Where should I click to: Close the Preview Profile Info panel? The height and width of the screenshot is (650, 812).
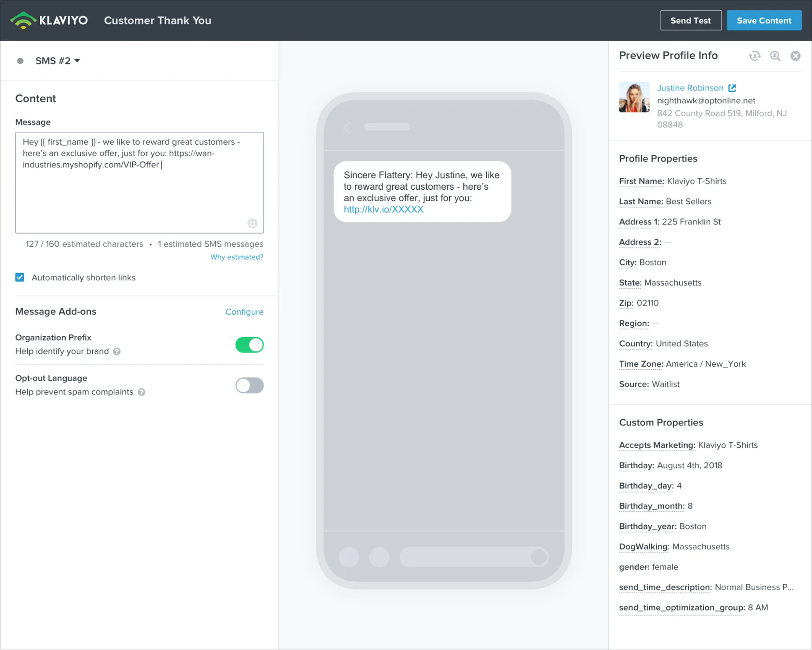pos(795,56)
